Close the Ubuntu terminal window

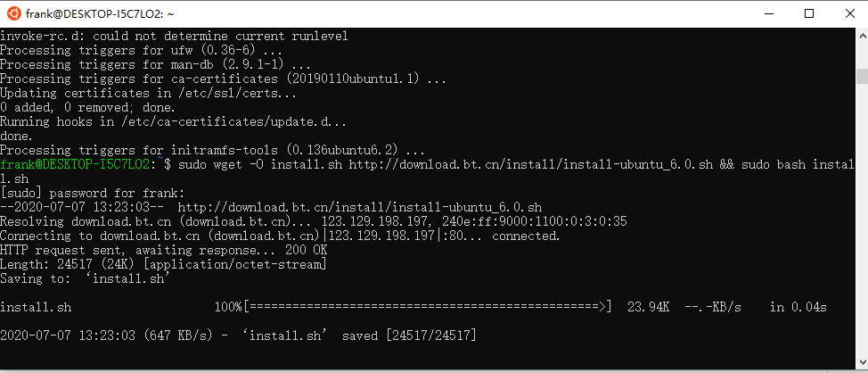click(849, 14)
